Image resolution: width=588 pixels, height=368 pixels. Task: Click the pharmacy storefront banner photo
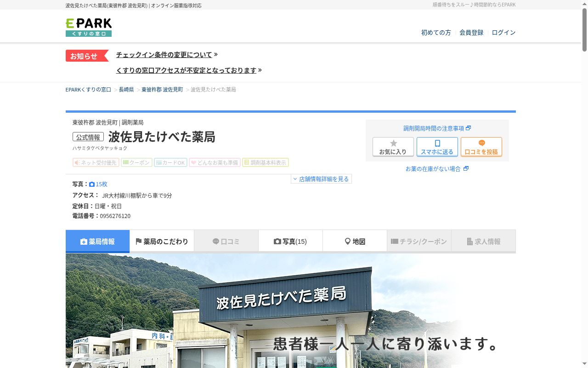[x=291, y=310]
